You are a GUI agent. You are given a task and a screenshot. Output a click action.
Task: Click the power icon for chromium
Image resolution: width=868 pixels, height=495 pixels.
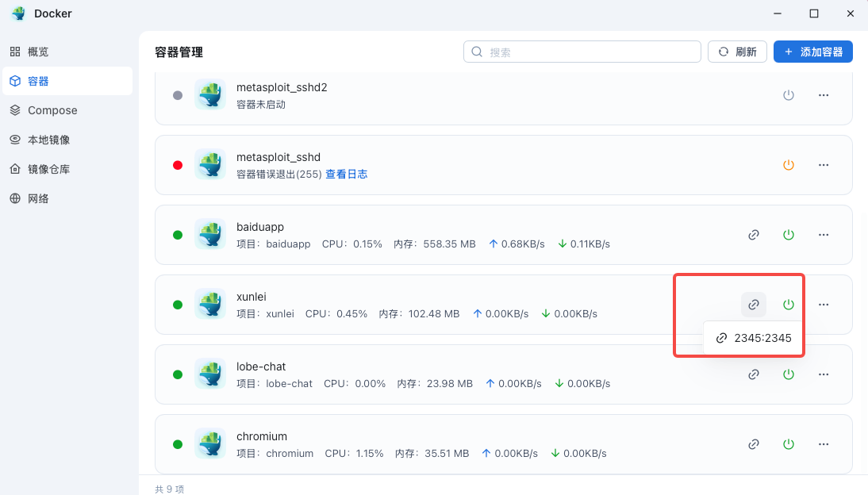[x=789, y=444]
